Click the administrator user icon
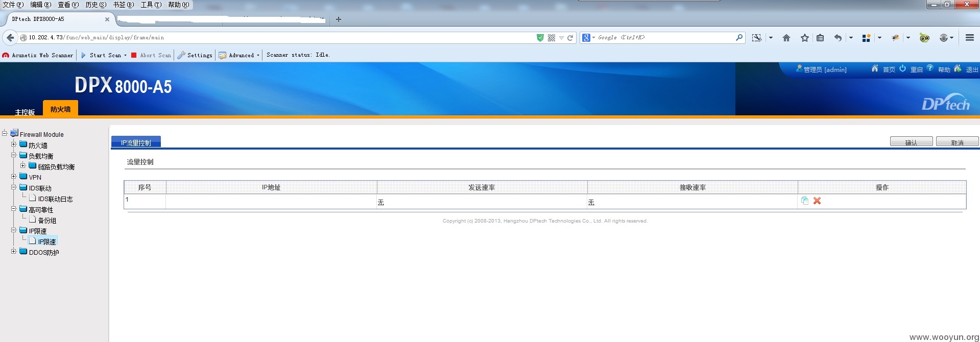 (x=799, y=68)
